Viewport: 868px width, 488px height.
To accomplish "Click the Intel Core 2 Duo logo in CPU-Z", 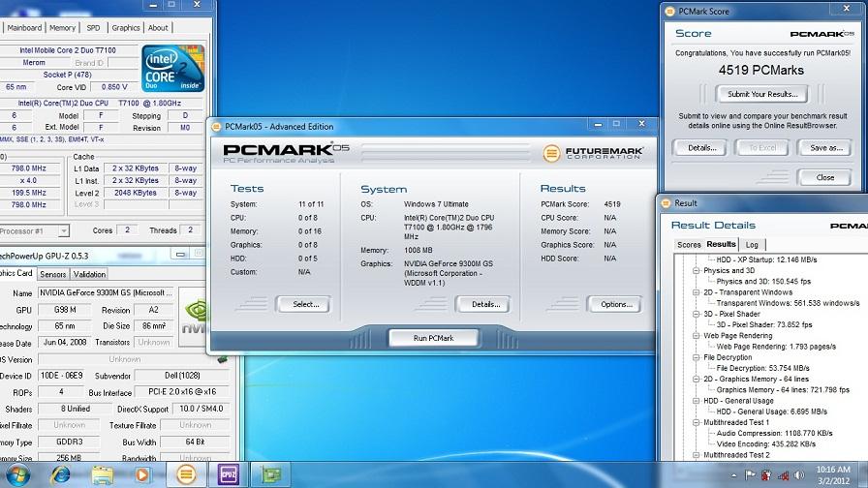I will point(173,69).
